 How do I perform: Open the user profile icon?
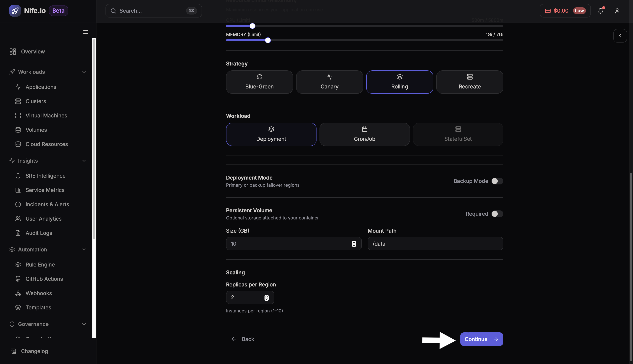point(617,11)
